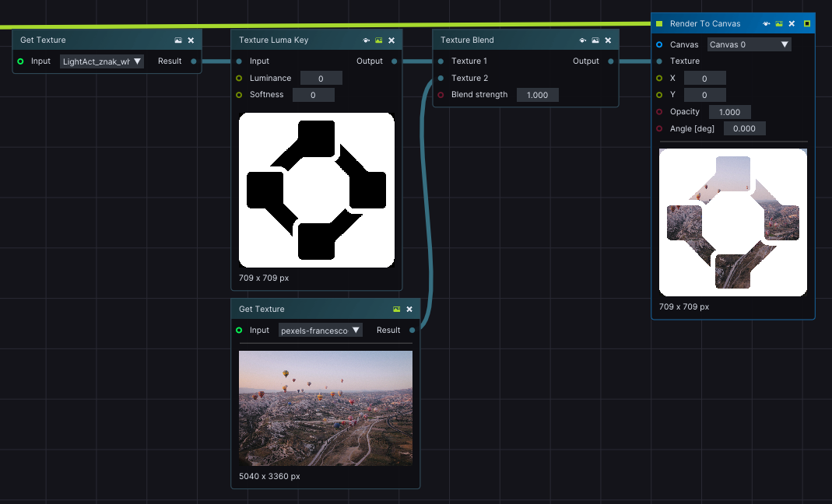The image size is (832, 504).
Task: Click the eye icon on Texture Blend node
Action: point(583,40)
